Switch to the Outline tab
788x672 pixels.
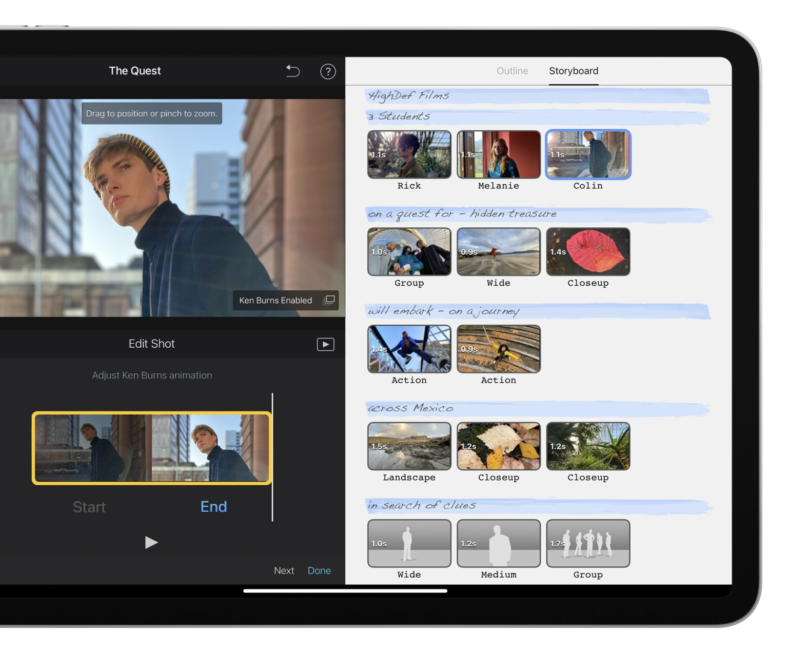[x=512, y=71]
